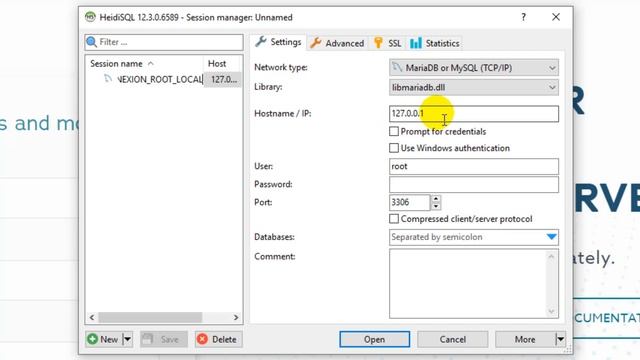Focus the session Filter input field
The width and height of the screenshot is (640, 360).
(164, 42)
